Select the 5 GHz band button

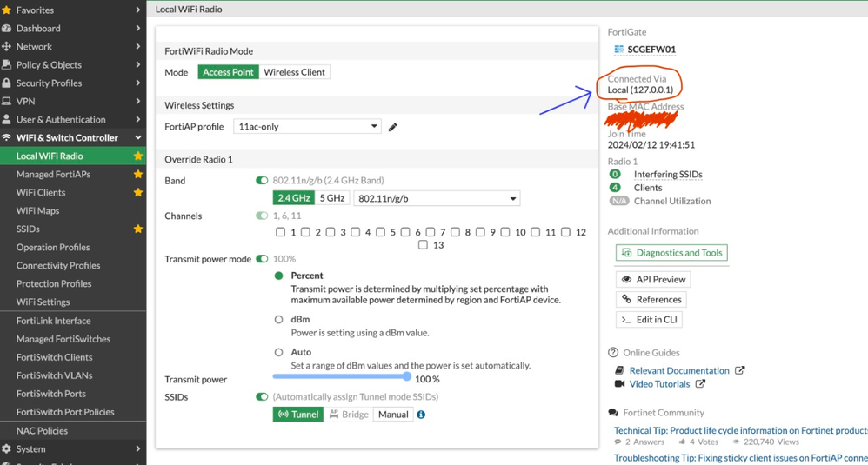click(x=332, y=198)
